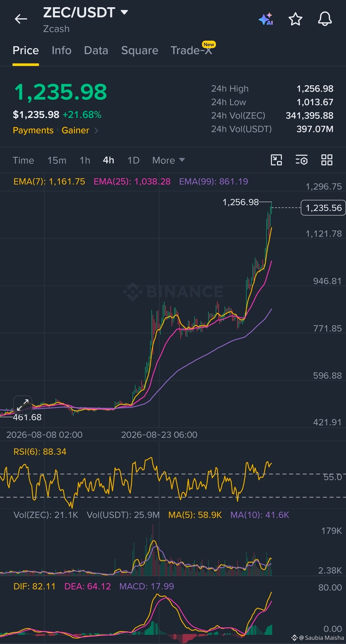
Task: Open the AI sparkle assistant icon
Action: click(266, 19)
